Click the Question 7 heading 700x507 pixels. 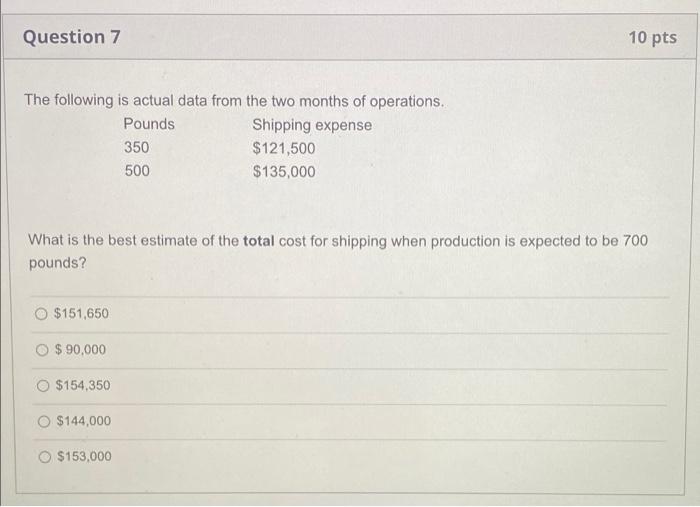tap(72, 38)
